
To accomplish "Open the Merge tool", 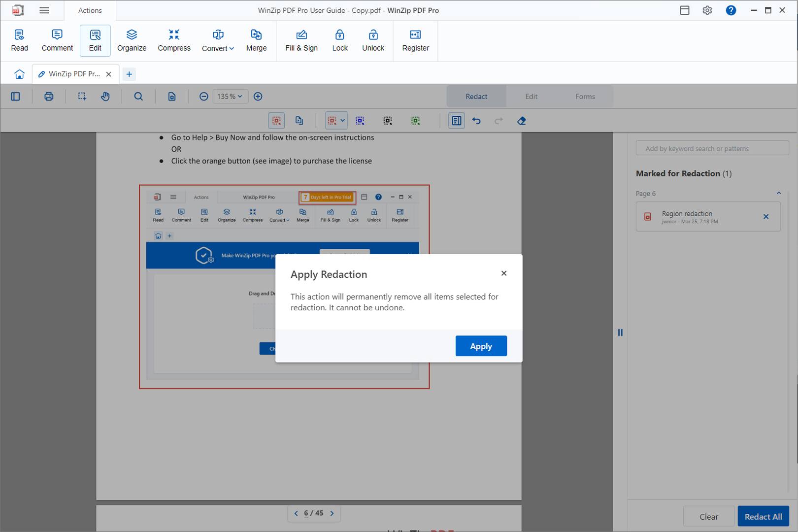I will pos(256,40).
